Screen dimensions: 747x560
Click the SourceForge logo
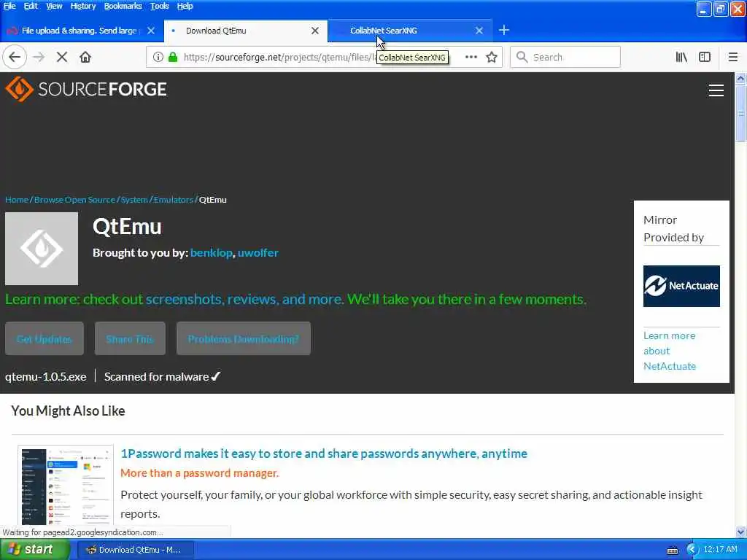pos(86,89)
